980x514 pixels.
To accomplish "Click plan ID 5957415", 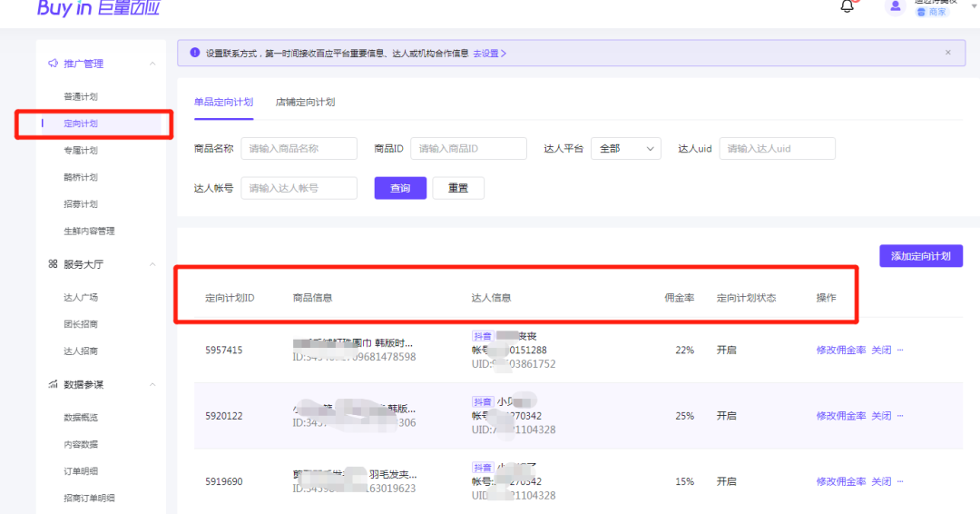I will 224,351.
